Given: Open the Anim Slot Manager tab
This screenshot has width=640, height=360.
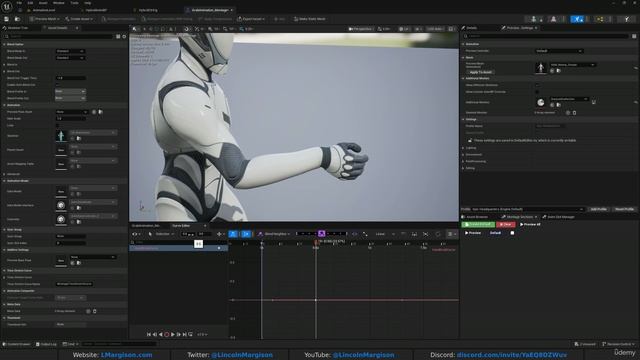Looking at the screenshot, I should pos(559,217).
